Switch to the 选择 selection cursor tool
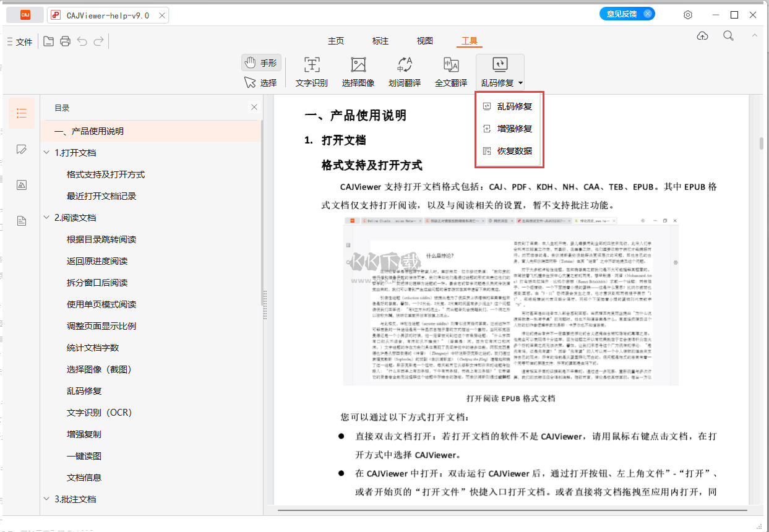This screenshot has height=532, width=769. [260, 82]
